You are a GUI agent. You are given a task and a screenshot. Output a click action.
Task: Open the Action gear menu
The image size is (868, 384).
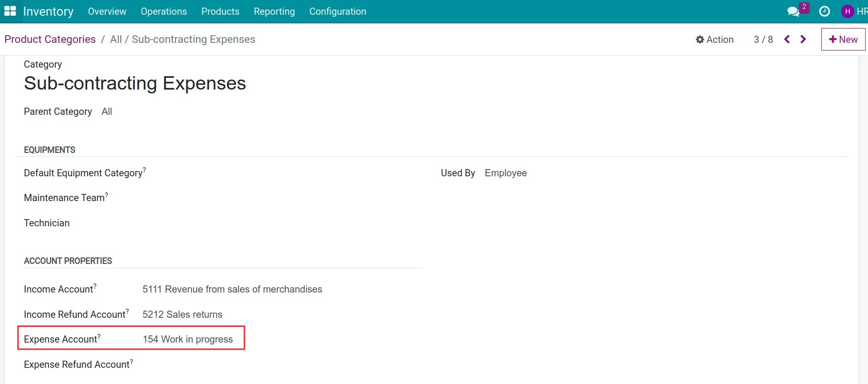[715, 40]
